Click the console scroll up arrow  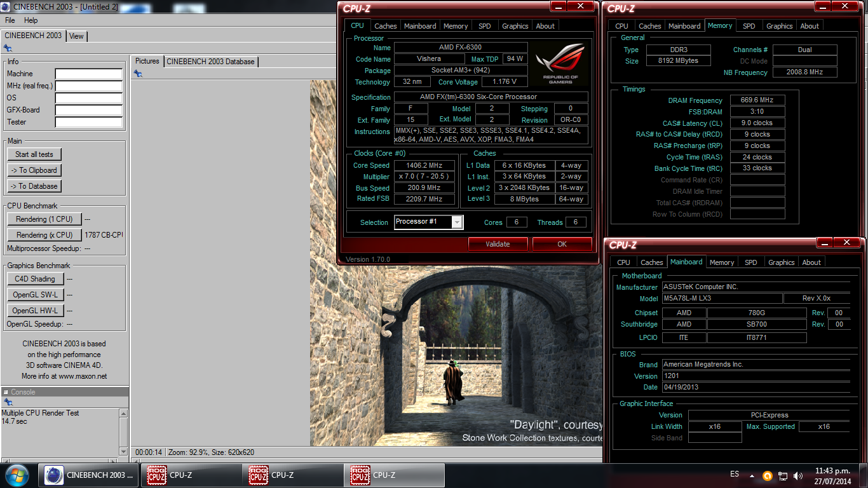[123, 414]
